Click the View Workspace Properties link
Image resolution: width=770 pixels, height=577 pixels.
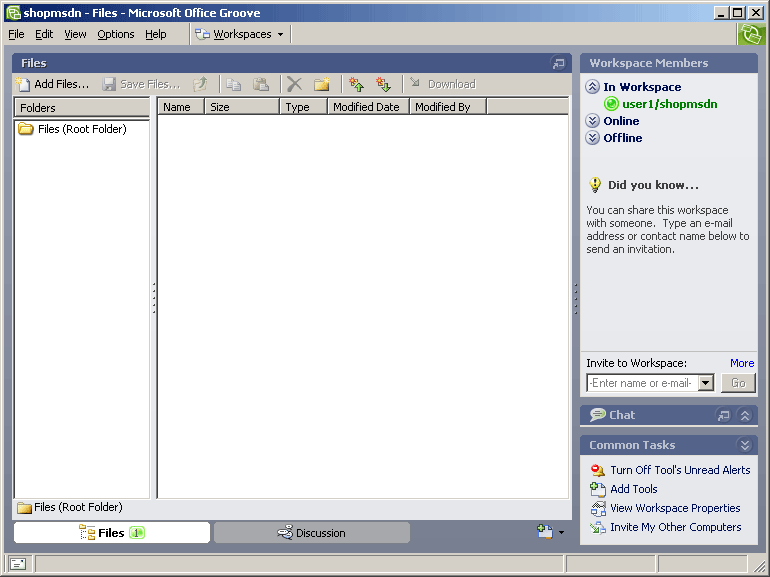pos(675,508)
